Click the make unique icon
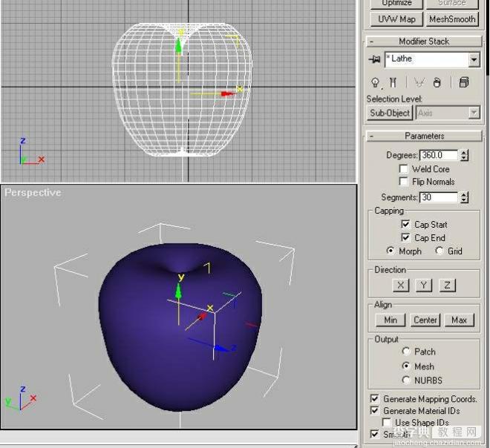This screenshot has height=448, width=490. click(x=419, y=83)
